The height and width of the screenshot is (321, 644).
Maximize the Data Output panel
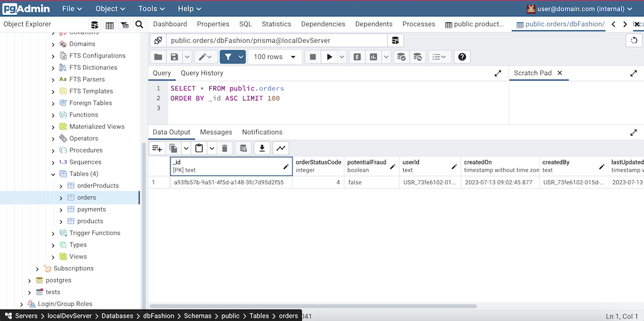pos(633,133)
